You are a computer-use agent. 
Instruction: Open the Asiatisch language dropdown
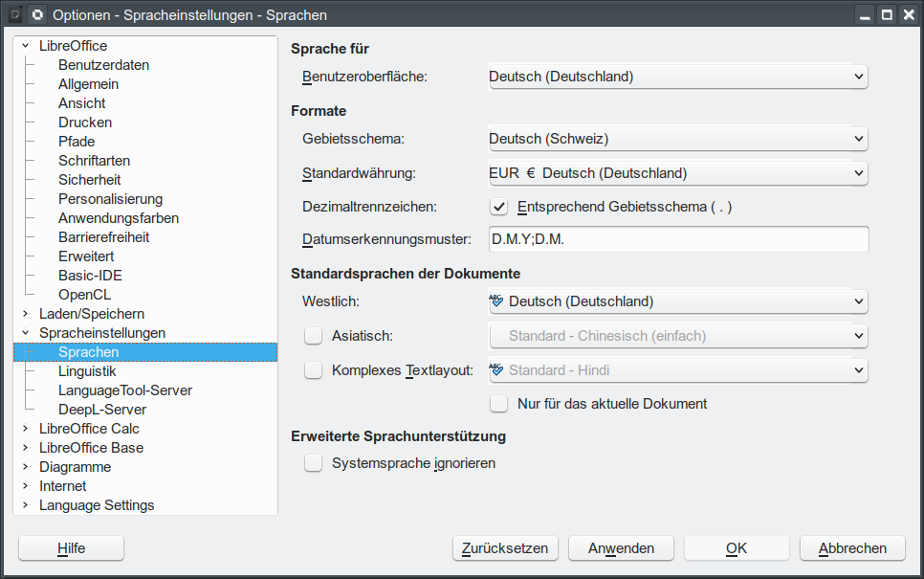[677, 336]
